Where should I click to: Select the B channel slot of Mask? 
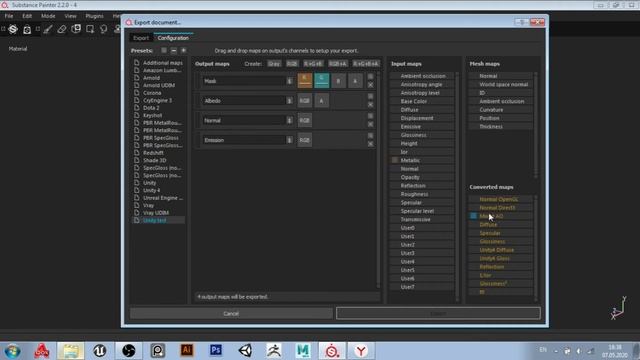tap(338, 81)
